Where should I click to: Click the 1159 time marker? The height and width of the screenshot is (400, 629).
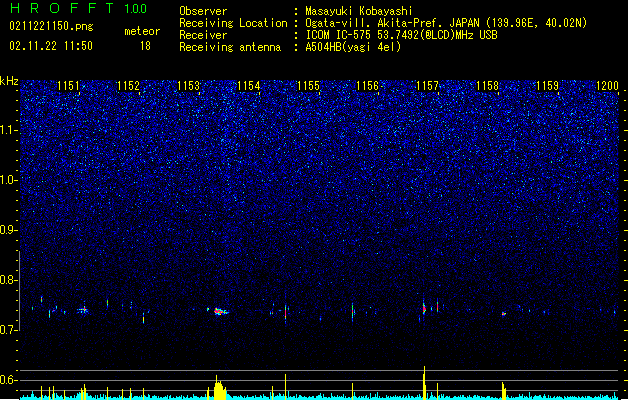tap(548, 85)
